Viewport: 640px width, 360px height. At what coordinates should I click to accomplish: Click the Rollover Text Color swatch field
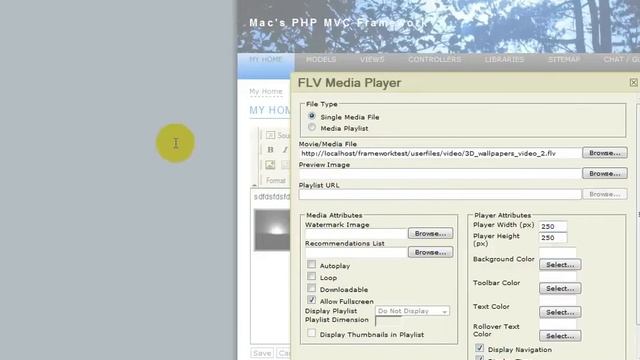point(558,324)
